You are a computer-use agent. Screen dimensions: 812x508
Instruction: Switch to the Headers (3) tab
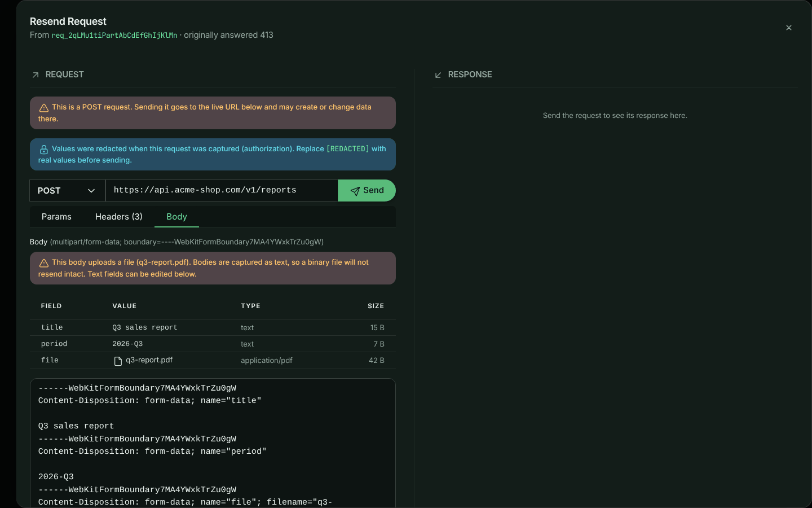119,217
